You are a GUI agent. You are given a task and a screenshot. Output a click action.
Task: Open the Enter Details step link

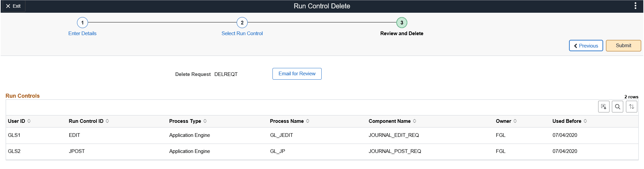(x=82, y=33)
